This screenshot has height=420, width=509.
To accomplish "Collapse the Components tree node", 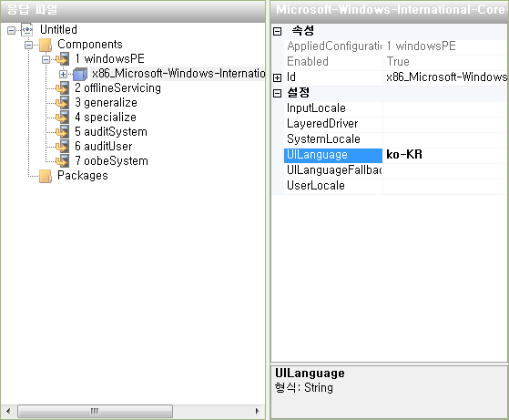I will pyautogui.click(x=28, y=45).
